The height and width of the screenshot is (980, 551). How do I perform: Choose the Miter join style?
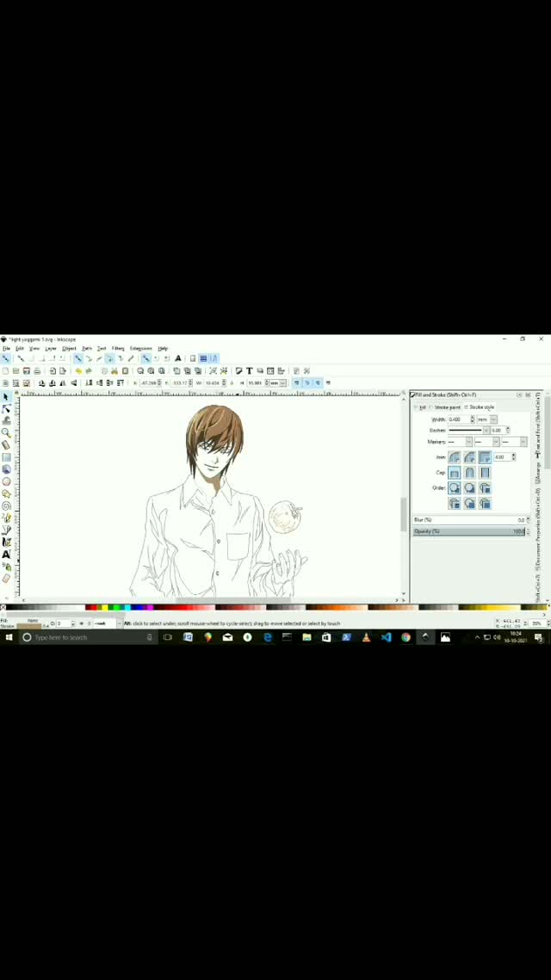pos(485,457)
